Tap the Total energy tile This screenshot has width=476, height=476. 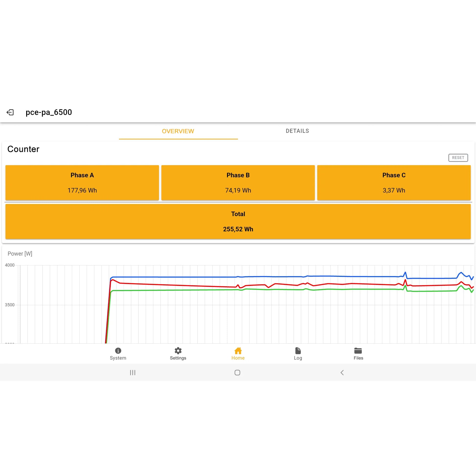pos(238,221)
